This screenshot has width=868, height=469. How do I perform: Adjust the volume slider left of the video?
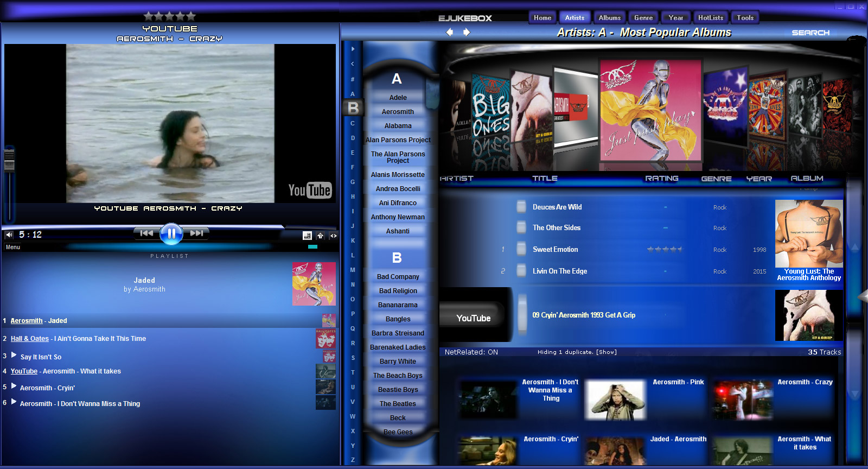click(9, 160)
